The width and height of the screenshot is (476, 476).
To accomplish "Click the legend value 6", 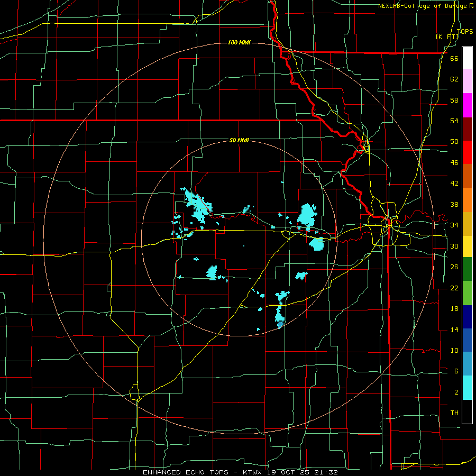I will click(x=456, y=371).
